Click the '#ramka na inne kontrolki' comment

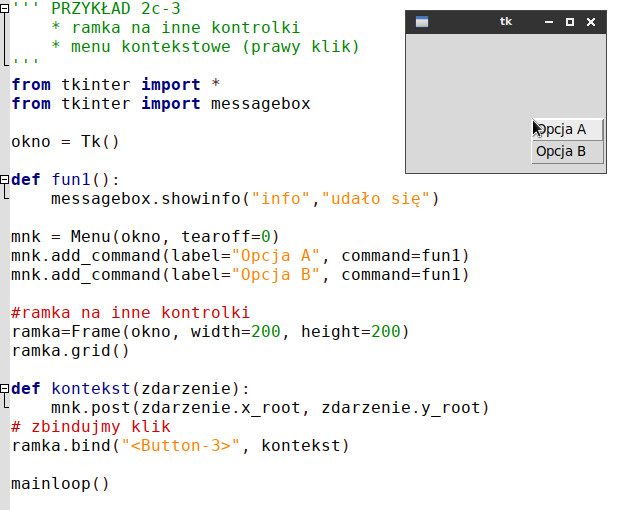130,312
